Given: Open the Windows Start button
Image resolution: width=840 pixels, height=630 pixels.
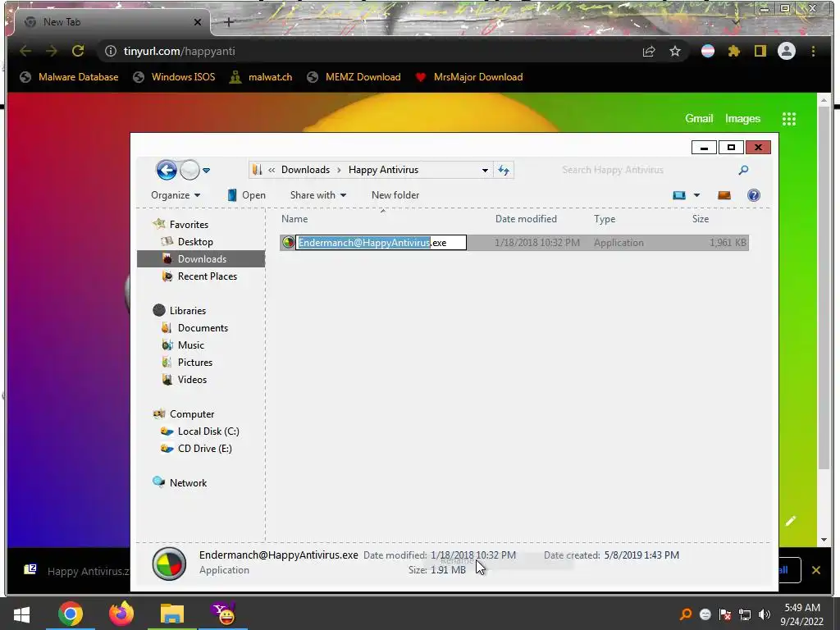Looking at the screenshot, I should [21, 614].
